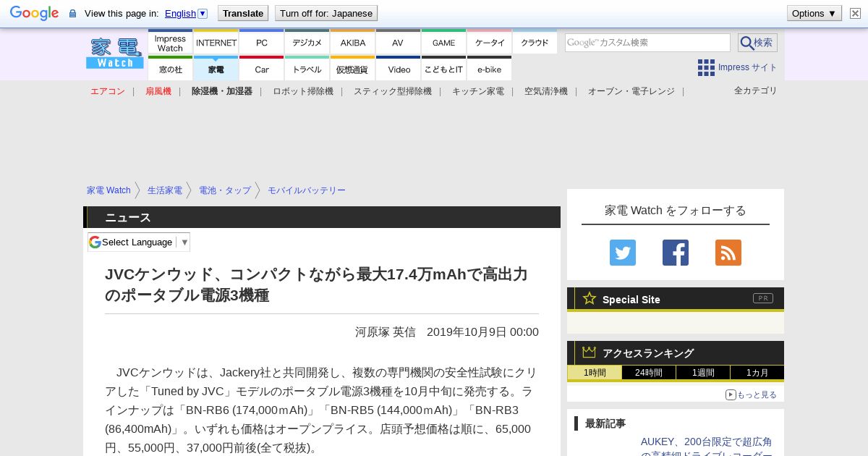Open the Select Language dropdown
Viewport: 868px width, 456px height.
139,242
